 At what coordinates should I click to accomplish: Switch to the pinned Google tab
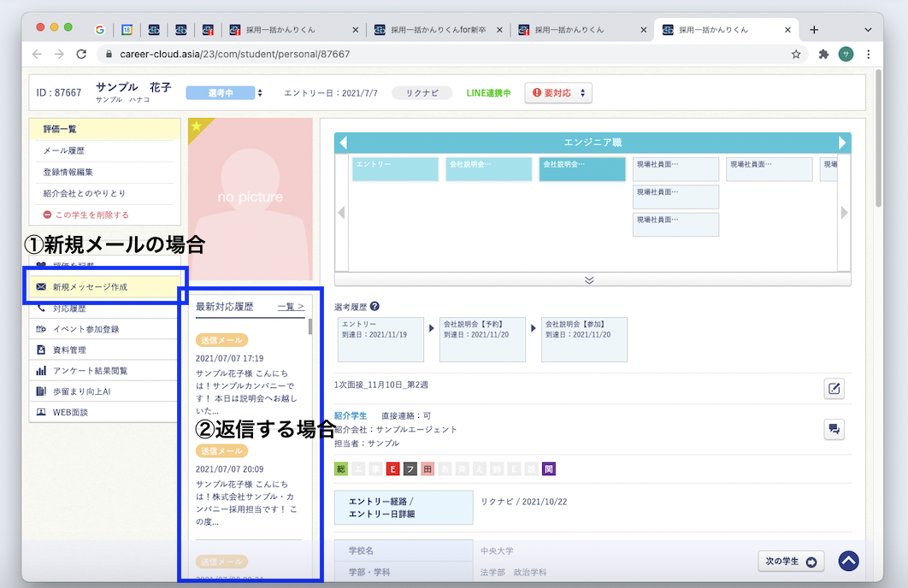click(99, 30)
